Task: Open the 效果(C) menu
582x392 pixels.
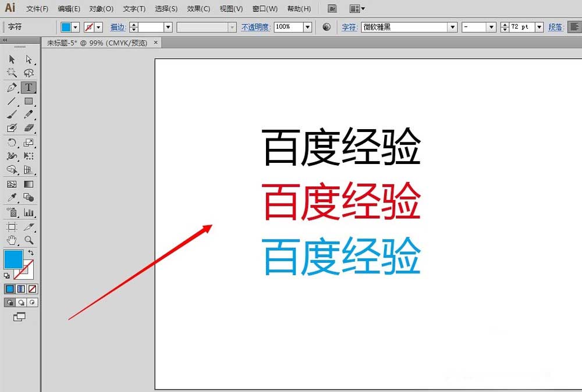Action: pos(198,9)
